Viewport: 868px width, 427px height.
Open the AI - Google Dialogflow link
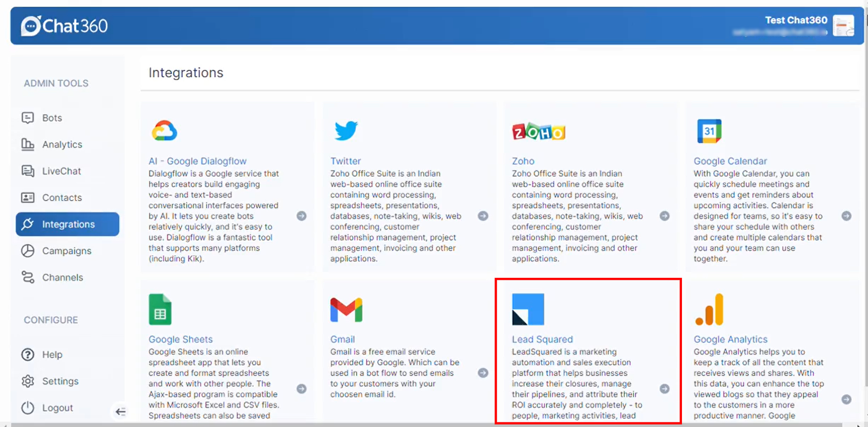pos(197,161)
